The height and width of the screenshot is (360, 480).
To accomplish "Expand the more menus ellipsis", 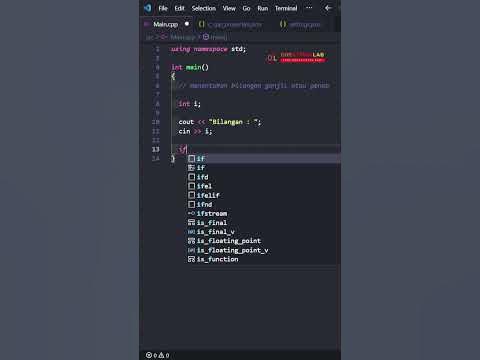I will click(309, 8).
